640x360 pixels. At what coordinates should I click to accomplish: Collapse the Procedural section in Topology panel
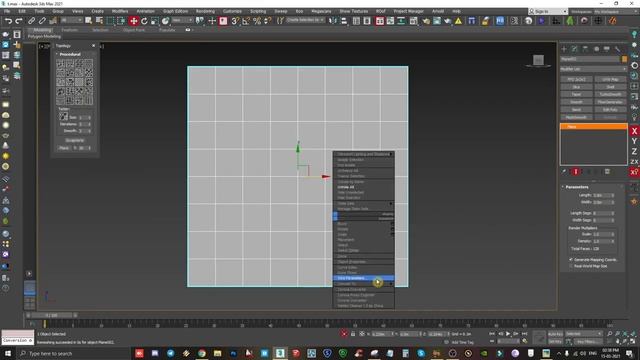coord(70,54)
